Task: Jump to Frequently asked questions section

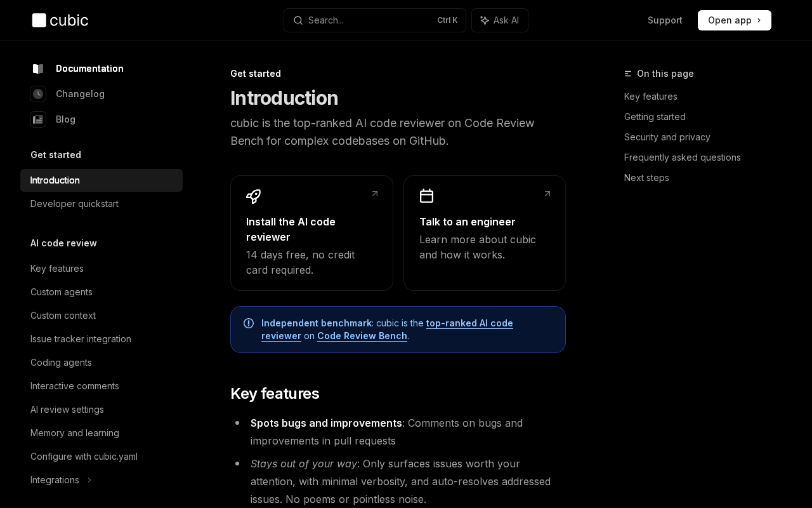Action: (682, 157)
